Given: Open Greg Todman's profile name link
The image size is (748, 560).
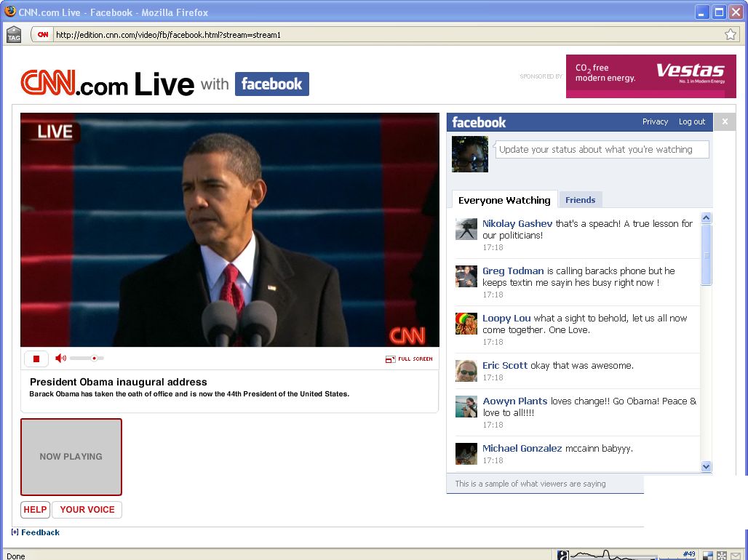Looking at the screenshot, I should click(513, 271).
